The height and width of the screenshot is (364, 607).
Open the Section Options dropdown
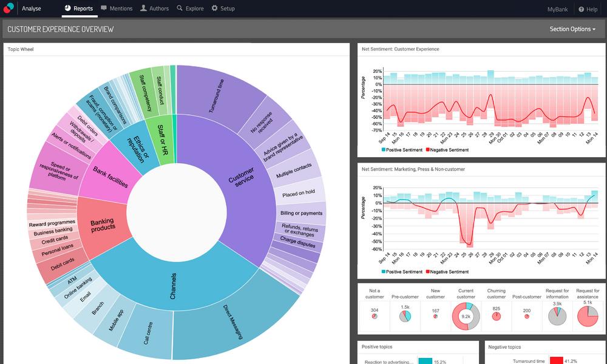pyautogui.click(x=571, y=29)
